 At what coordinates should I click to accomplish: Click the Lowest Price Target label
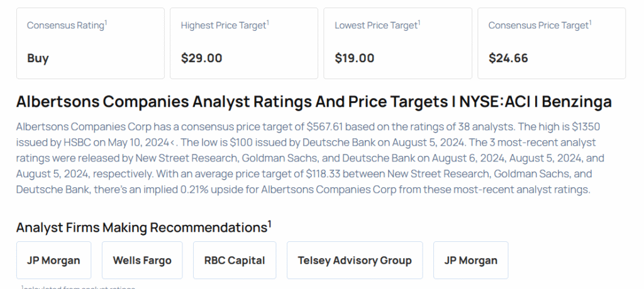[x=376, y=25]
